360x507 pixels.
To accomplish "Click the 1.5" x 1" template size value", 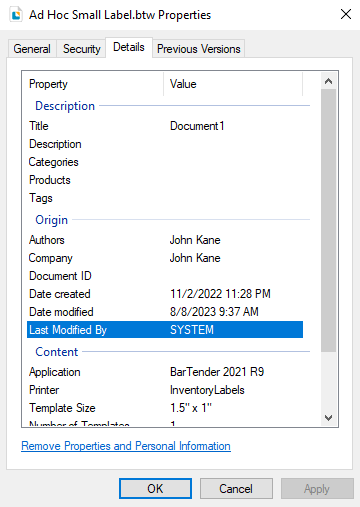I will coord(191,408).
